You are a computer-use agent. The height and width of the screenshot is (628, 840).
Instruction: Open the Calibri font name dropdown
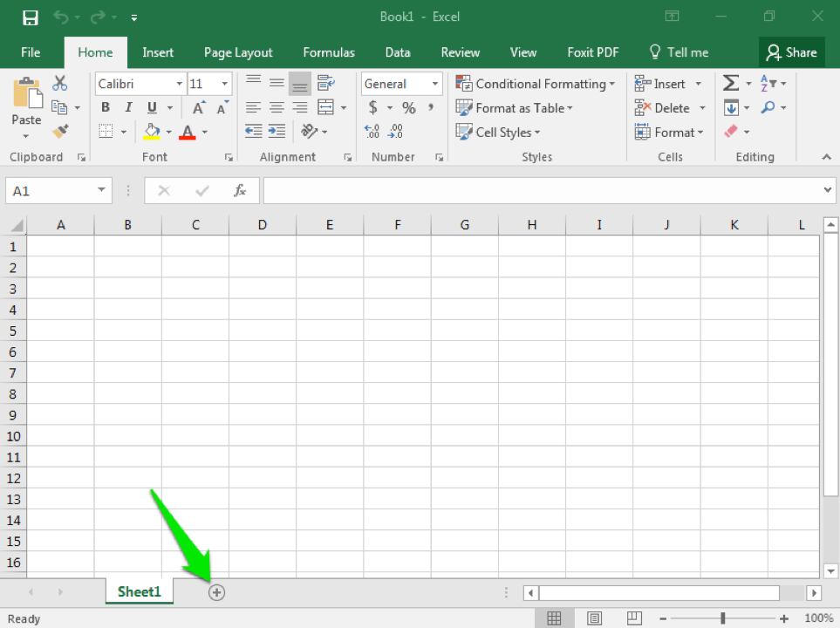(180, 84)
